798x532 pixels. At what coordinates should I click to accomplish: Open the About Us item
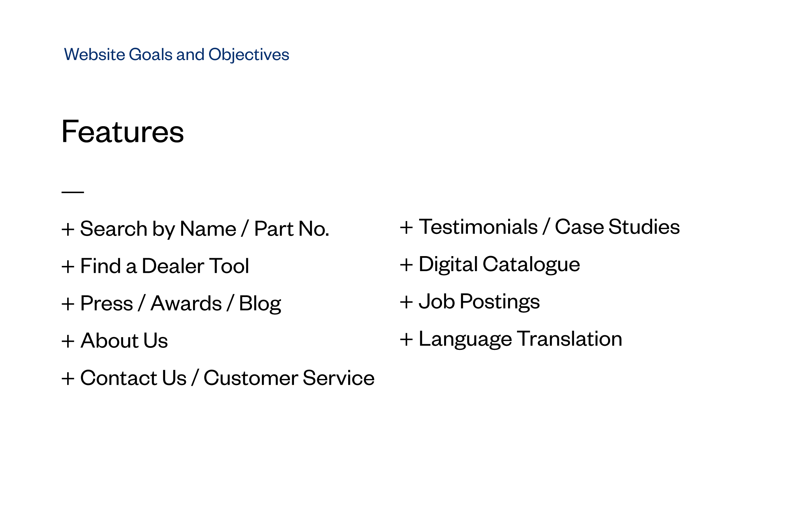124,340
